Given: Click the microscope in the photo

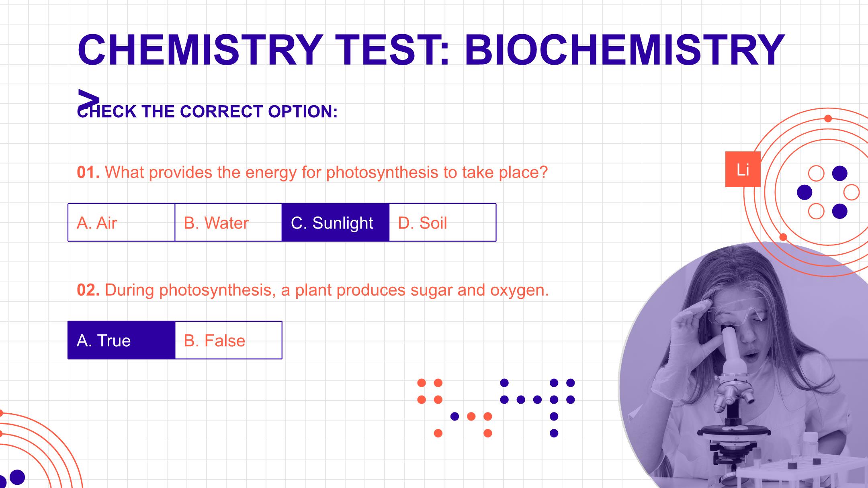Looking at the screenshot, I should [x=733, y=402].
